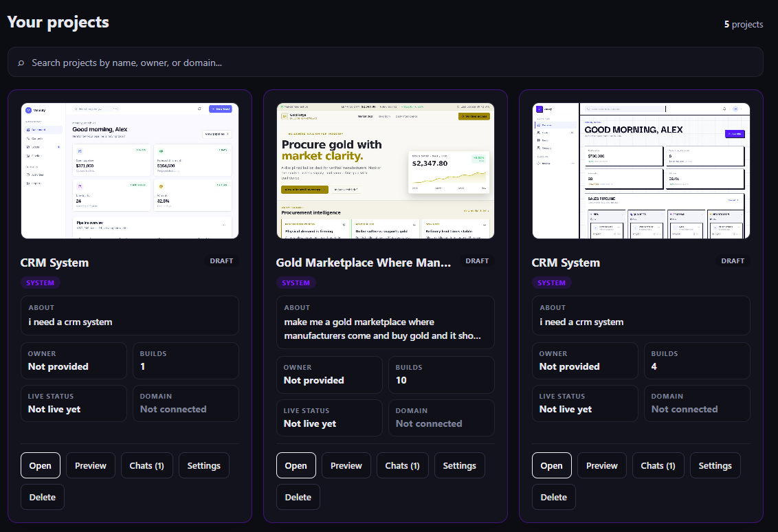Screen dimensions: 778x532
Task: Click DRAFT badge on CRM card with 4 builds
Action: pyautogui.click(x=733, y=261)
